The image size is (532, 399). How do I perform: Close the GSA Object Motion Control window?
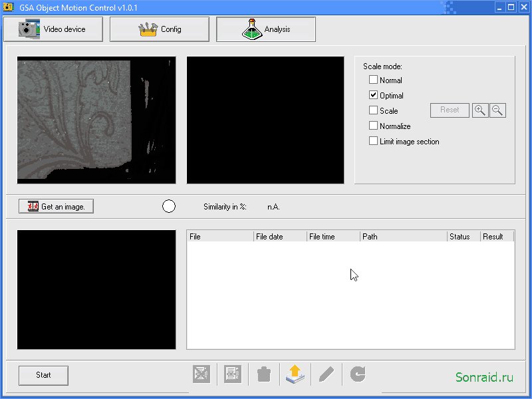coord(524,7)
